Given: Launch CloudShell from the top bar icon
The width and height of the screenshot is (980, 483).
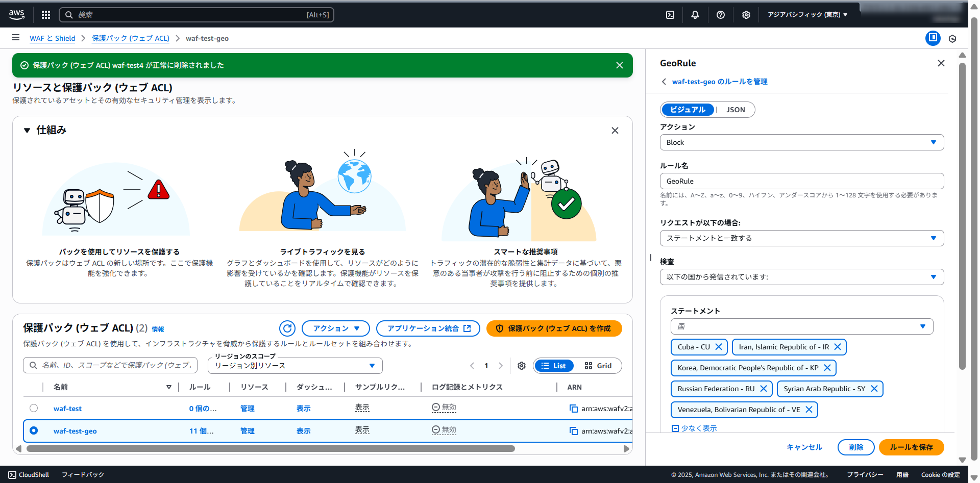Looking at the screenshot, I should (x=670, y=15).
